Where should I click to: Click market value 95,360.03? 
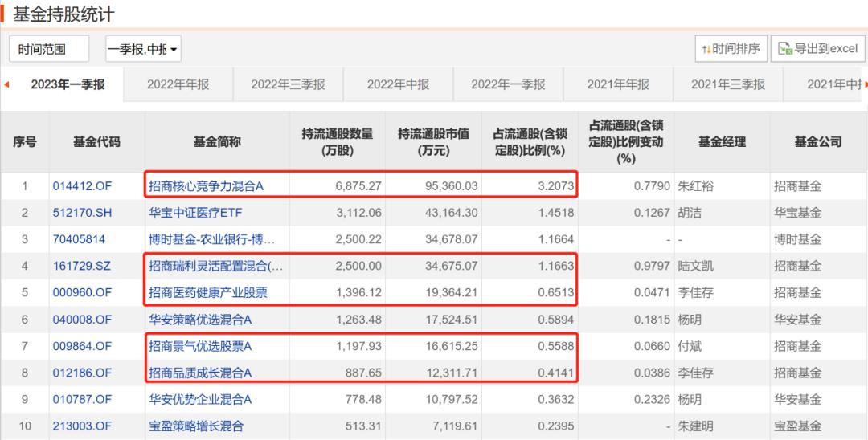(451, 186)
